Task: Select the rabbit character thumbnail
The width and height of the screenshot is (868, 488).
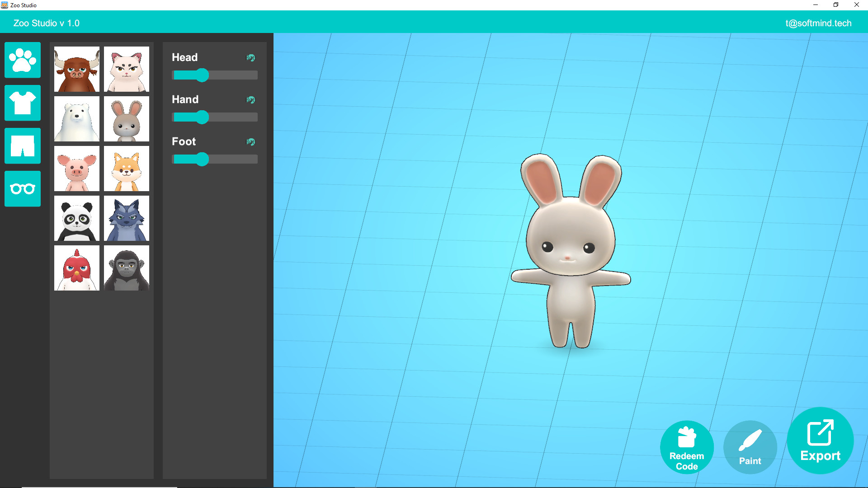Action: (x=126, y=119)
